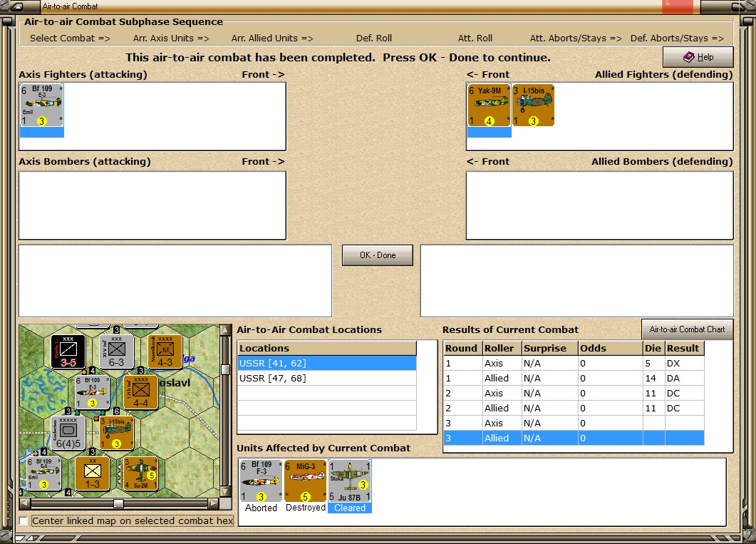Viewport: 756px width, 544px height.
Task: Select the I-15bis counter in Allied Fighters
Action: (533, 105)
